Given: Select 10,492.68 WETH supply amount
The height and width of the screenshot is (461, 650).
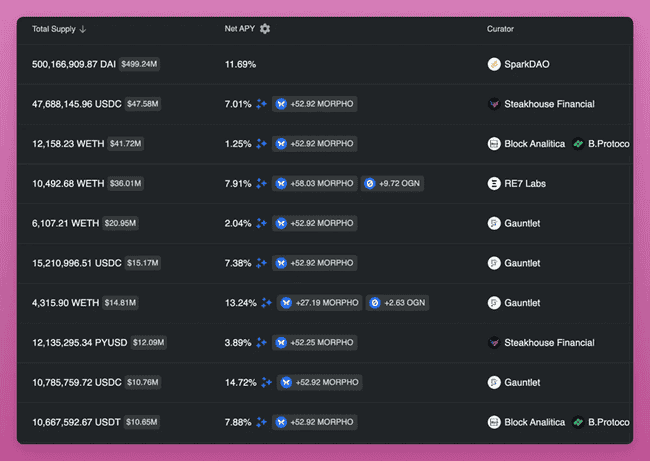Looking at the screenshot, I should pos(68,183).
